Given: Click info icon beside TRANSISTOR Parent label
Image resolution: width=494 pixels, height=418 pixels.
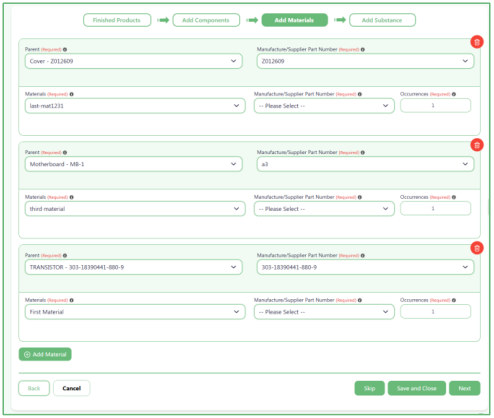Looking at the screenshot, I should pyautogui.click(x=65, y=255).
